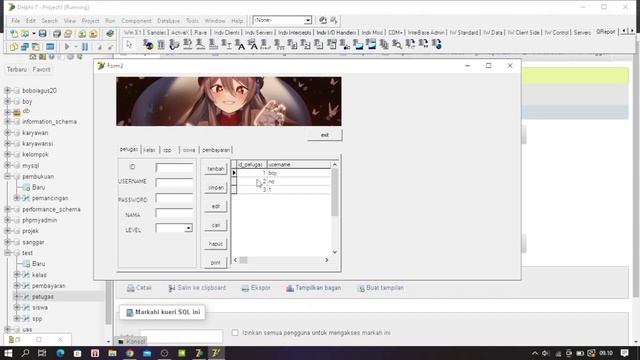Expand the boboiagus20 database node
Viewport: 640px width, 360px height.
(7, 90)
